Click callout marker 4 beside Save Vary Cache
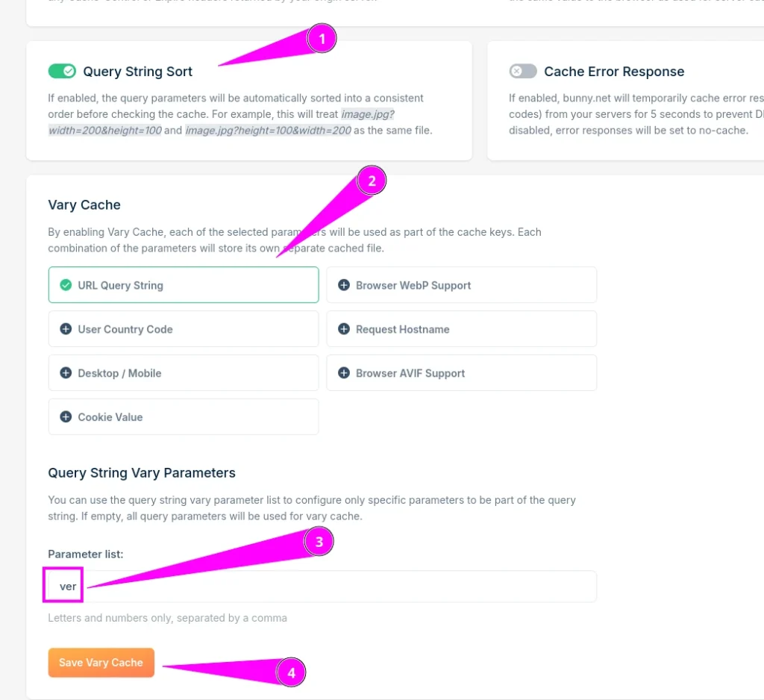764x700 pixels. point(290,672)
